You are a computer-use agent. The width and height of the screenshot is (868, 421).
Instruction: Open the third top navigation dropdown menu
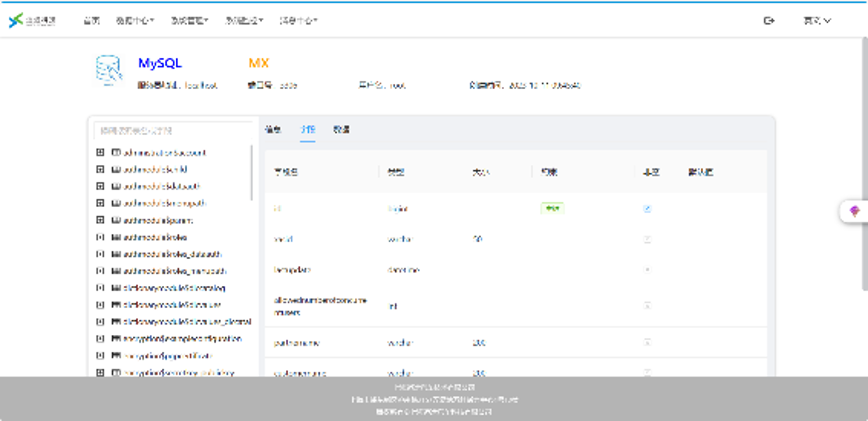[190, 21]
